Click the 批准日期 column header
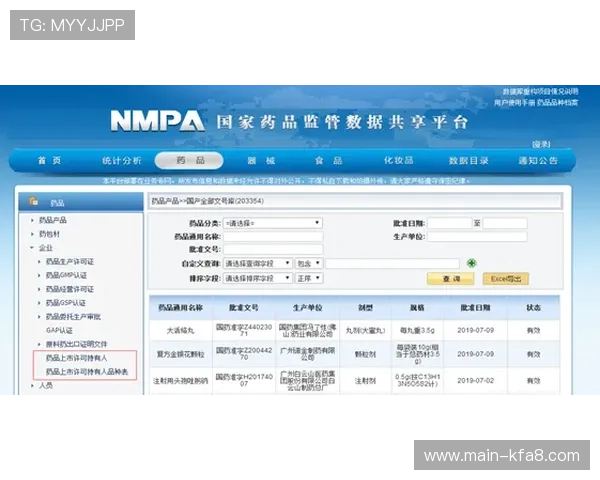Viewport: 600px width, 480px height. pyautogui.click(x=475, y=308)
